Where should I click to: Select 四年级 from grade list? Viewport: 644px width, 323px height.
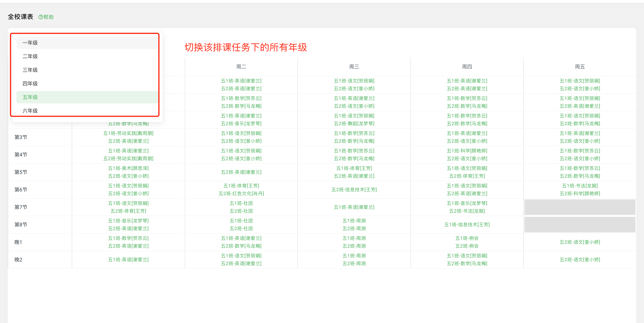pos(30,83)
